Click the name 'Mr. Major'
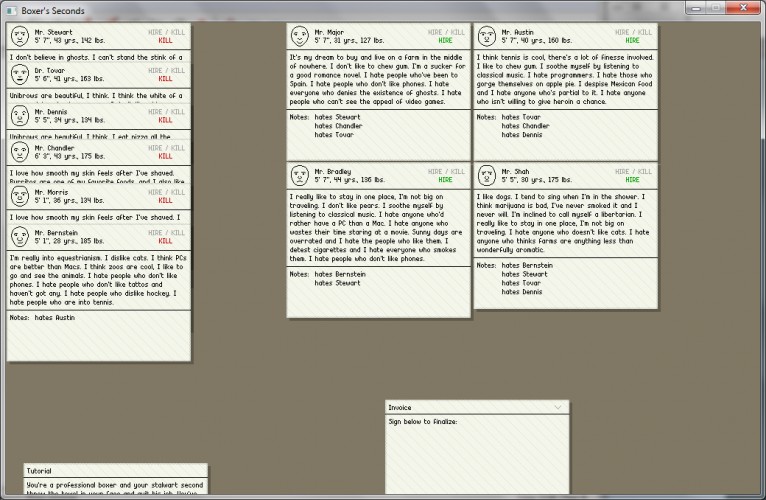 (329, 32)
